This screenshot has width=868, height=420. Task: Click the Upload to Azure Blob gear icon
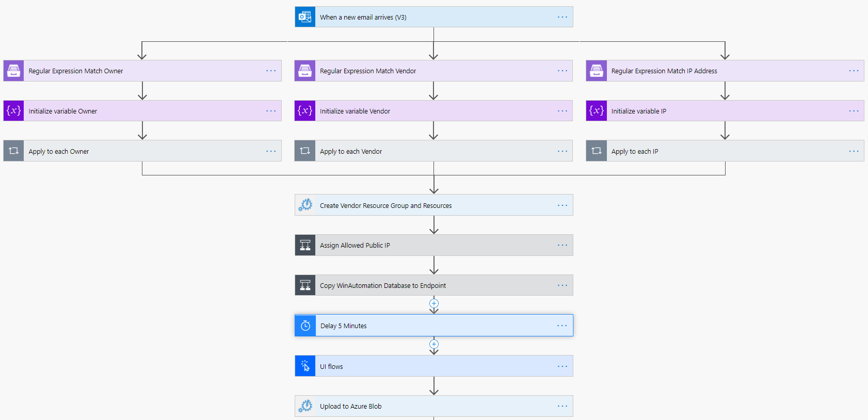tap(305, 406)
